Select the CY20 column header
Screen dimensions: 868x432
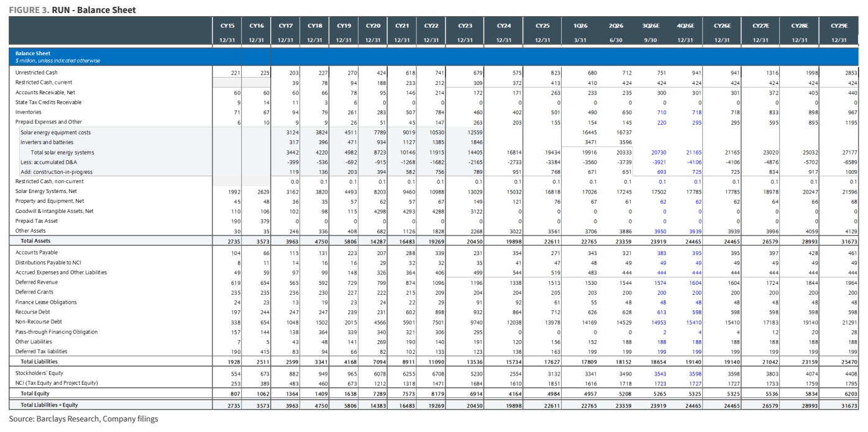[x=373, y=26]
